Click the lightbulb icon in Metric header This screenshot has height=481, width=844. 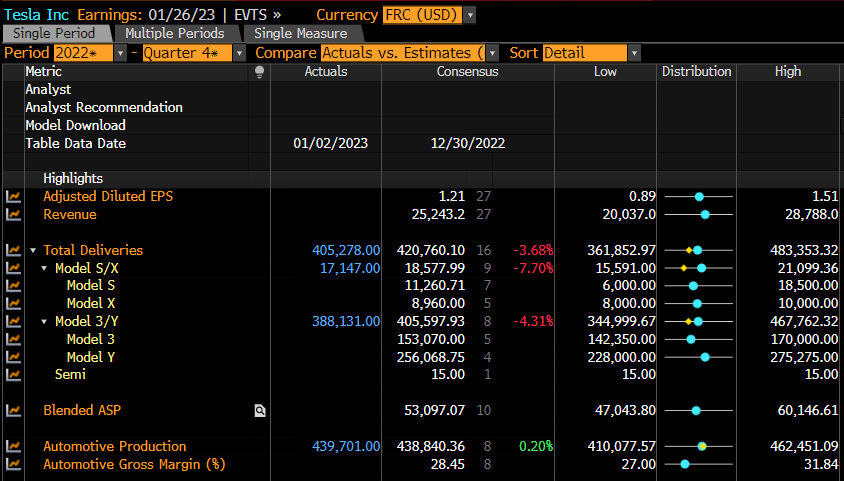point(259,72)
